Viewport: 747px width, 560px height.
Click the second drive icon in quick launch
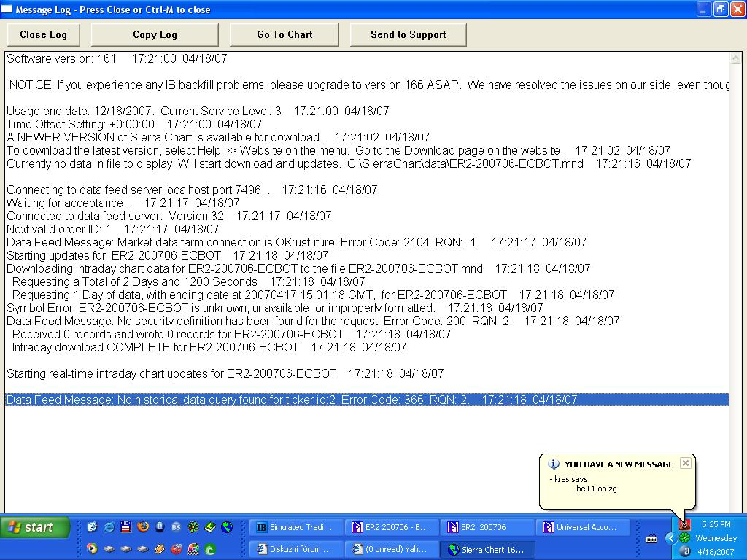pos(125,549)
